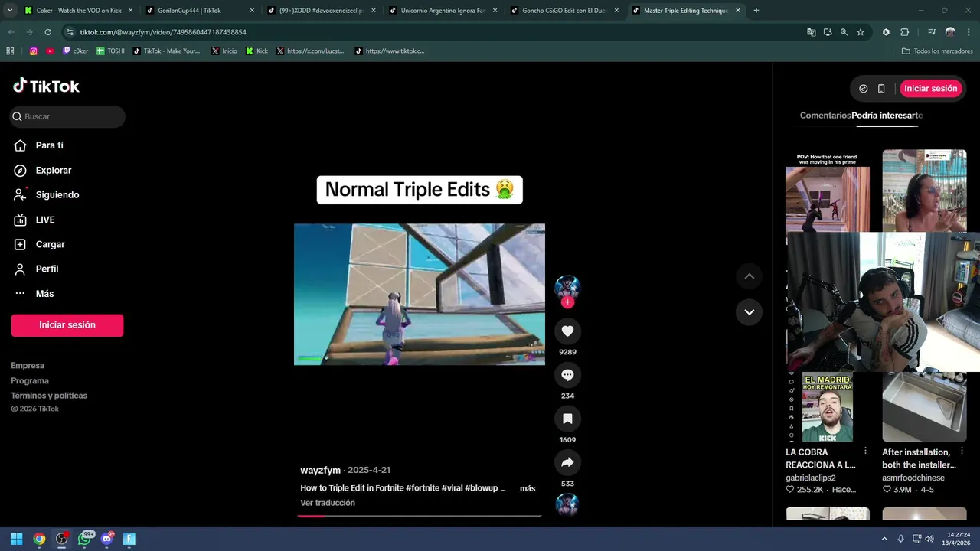Click Ver traducción under the caption
The height and width of the screenshot is (551, 980).
pyautogui.click(x=328, y=503)
